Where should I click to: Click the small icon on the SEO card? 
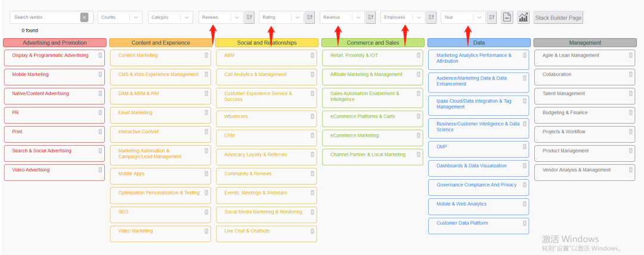(206, 211)
